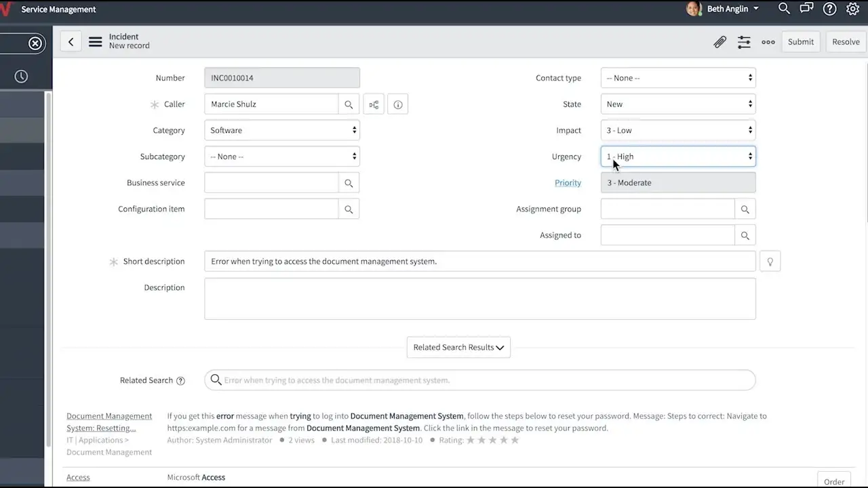This screenshot has width=868, height=488.
Task: Open the personalize form settings icon
Action: tap(744, 42)
